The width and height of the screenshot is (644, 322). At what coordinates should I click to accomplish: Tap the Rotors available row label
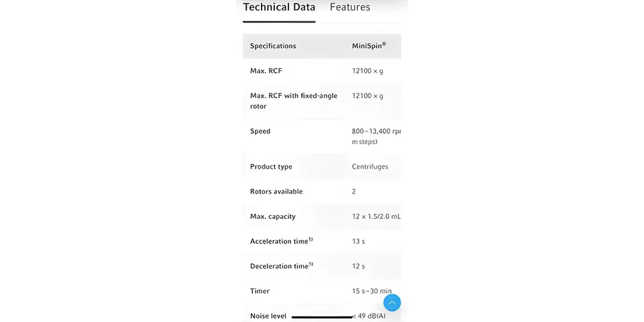coord(276,191)
